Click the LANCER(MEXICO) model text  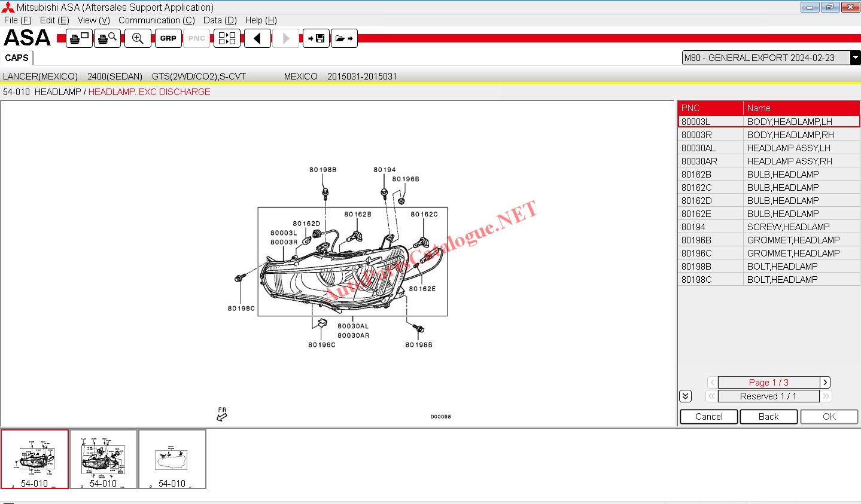40,76
